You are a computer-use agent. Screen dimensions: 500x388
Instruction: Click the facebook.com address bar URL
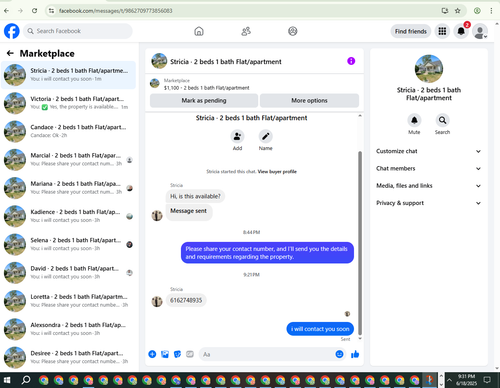coord(116,11)
